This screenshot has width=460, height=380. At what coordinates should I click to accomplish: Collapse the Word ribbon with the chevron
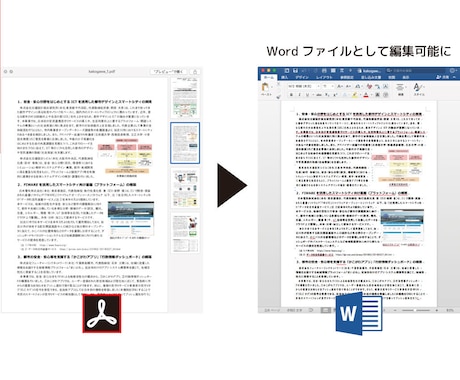pyautogui.click(x=454, y=77)
